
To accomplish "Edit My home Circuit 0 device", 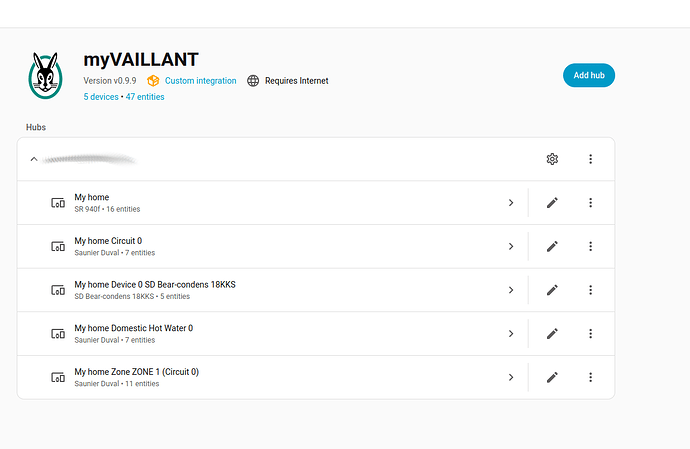I will (552, 246).
